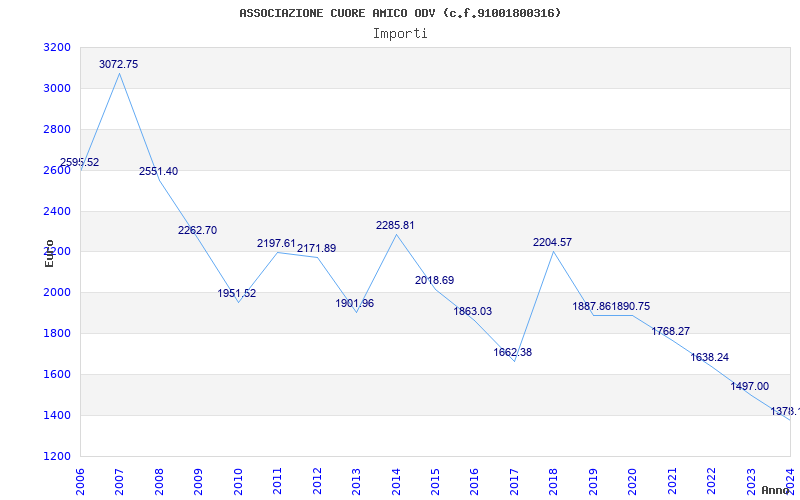Select the y-axis tick 1600
800x500 pixels.
coord(57,374)
